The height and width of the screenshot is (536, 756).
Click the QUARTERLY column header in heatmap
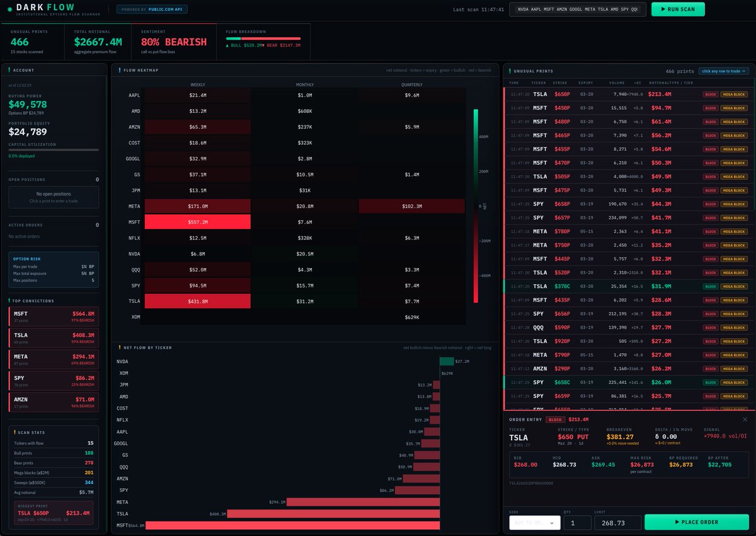[x=411, y=84]
